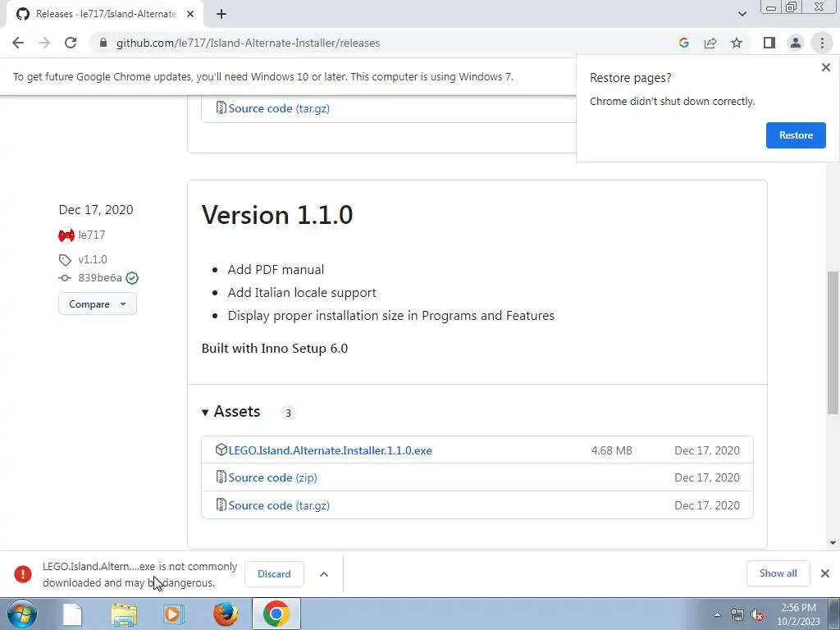The width and height of the screenshot is (840, 630).
Task: Download Source code (tar.gz) for v1.1.0
Action: pos(279,505)
